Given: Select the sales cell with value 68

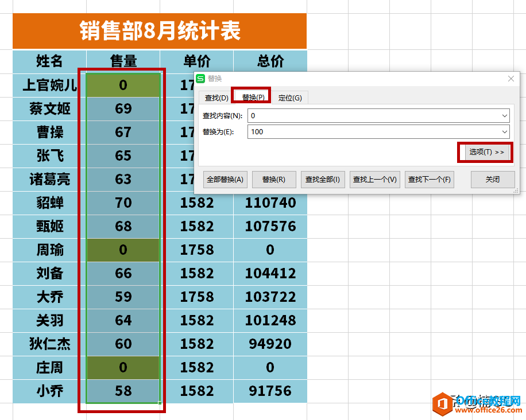Looking at the screenshot, I should (x=123, y=226).
